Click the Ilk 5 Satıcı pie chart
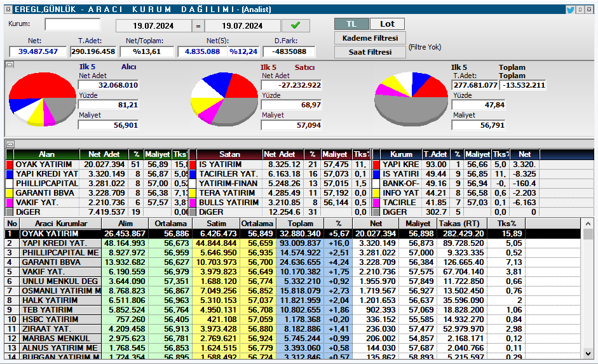 tap(224, 99)
